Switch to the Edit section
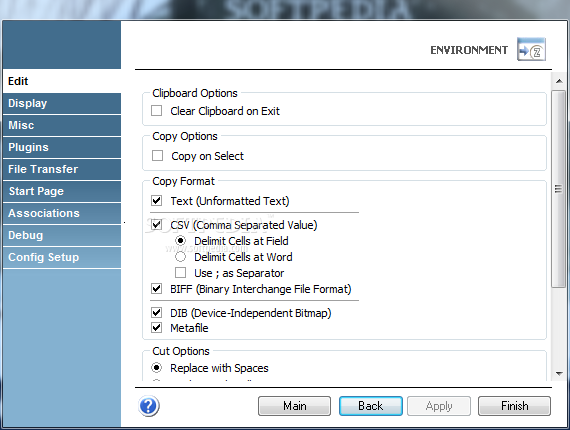570x430 pixels. pyautogui.click(x=62, y=81)
